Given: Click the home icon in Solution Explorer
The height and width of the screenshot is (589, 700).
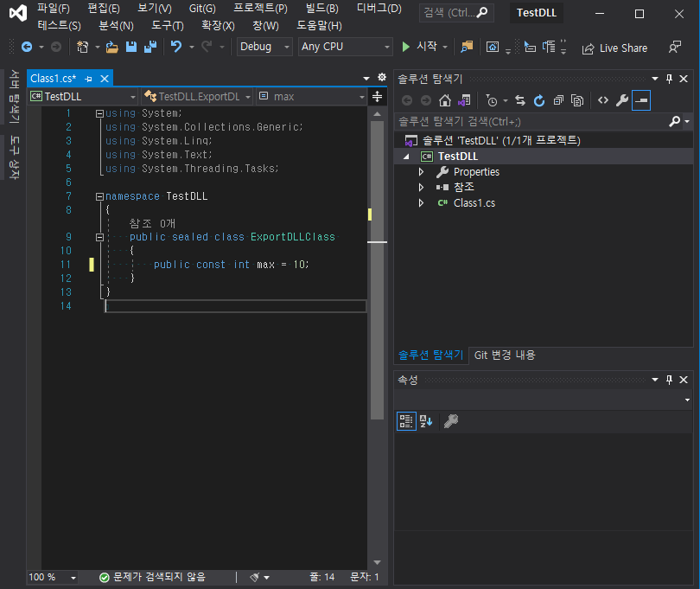Looking at the screenshot, I should pyautogui.click(x=445, y=100).
